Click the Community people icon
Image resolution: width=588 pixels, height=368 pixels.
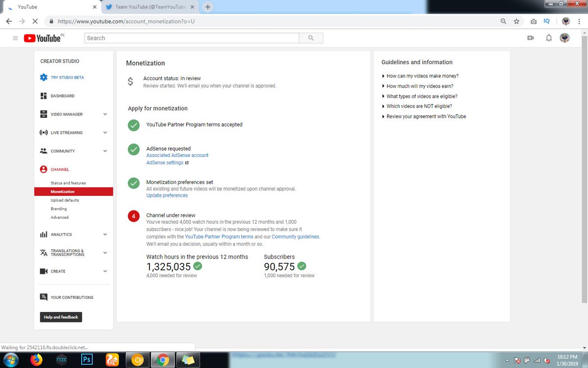coord(44,151)
